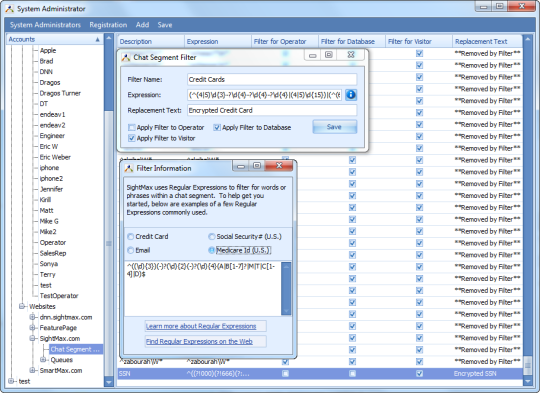The image size is (540, 393).
Task: Collapse the Websites tree node
Action: [x=22, y=306]
